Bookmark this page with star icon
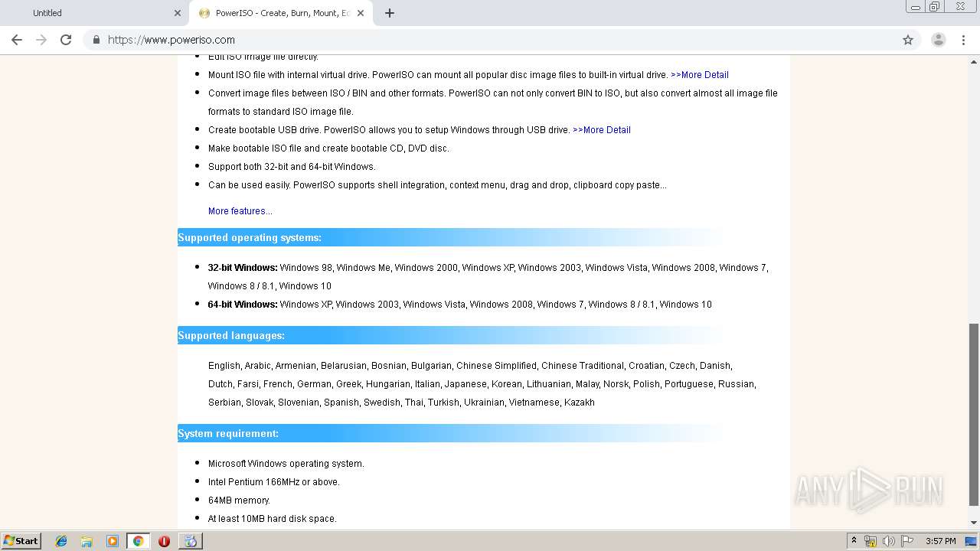Viewport: 980px width, 551px height. (908, 40)
